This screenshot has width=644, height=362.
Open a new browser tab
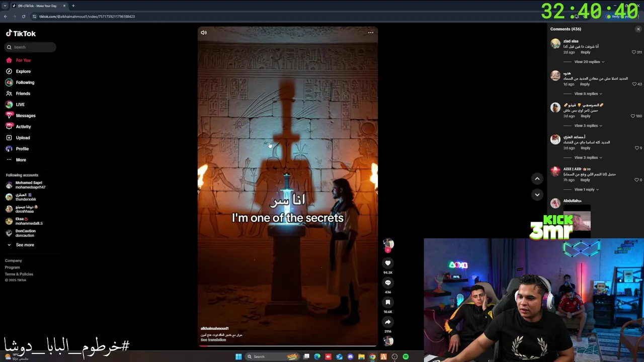[73, 6]
